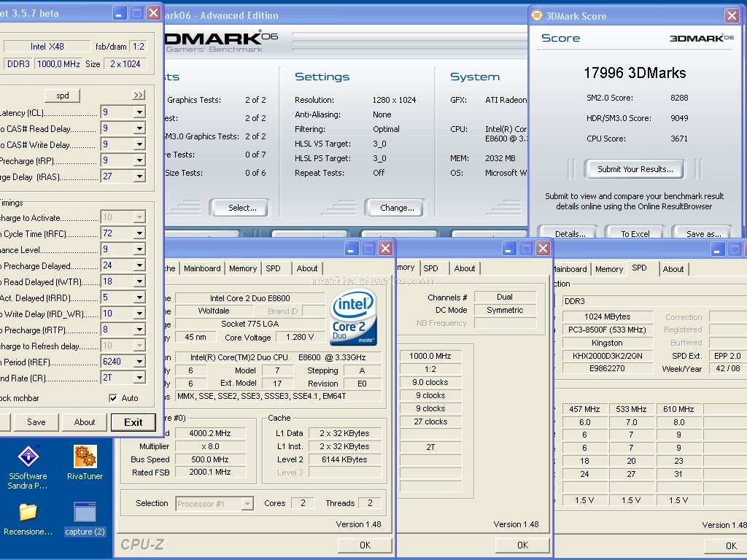Export score To Excel
Screen dimensions: 747x560
point(635,233)
